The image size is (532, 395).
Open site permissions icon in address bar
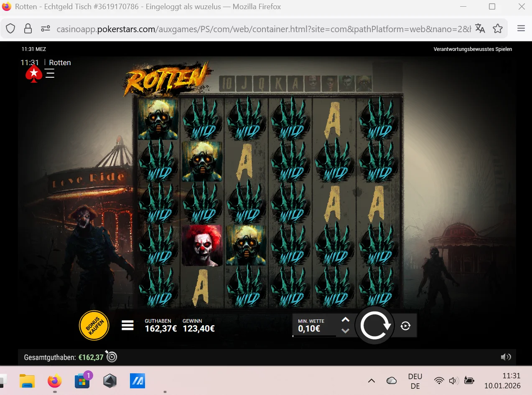(46, 28)
